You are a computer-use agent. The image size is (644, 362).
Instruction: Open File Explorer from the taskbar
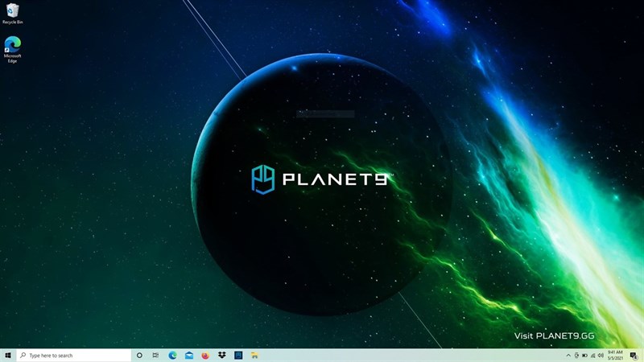(254, 356)
